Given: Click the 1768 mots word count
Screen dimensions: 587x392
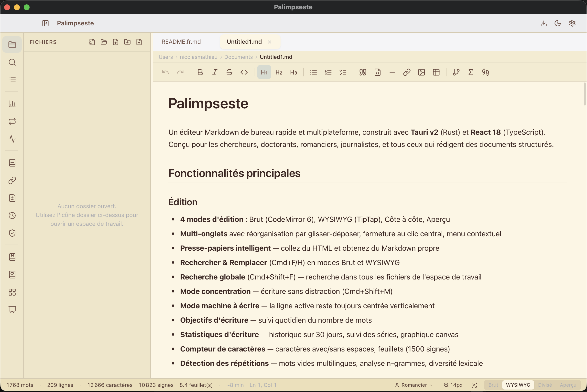Looking at the screenshot, I should 20,385.
